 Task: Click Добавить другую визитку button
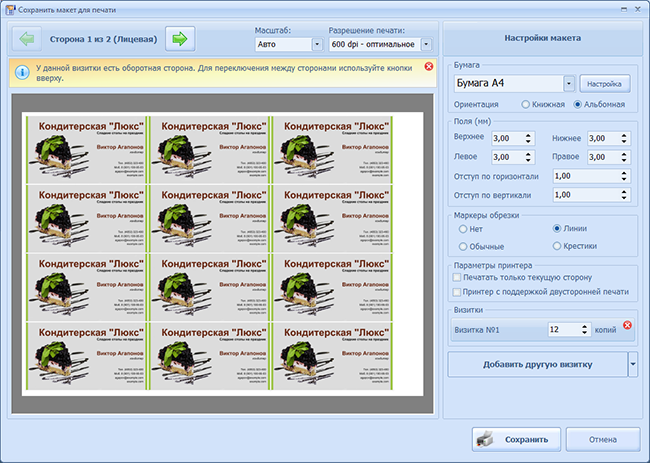537,364
